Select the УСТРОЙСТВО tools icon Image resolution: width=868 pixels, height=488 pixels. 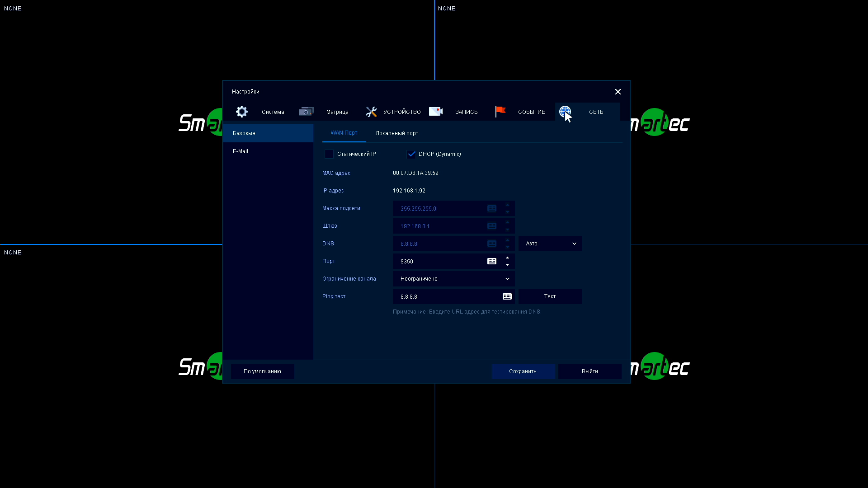pyautogui.click(x=371, y=112)
